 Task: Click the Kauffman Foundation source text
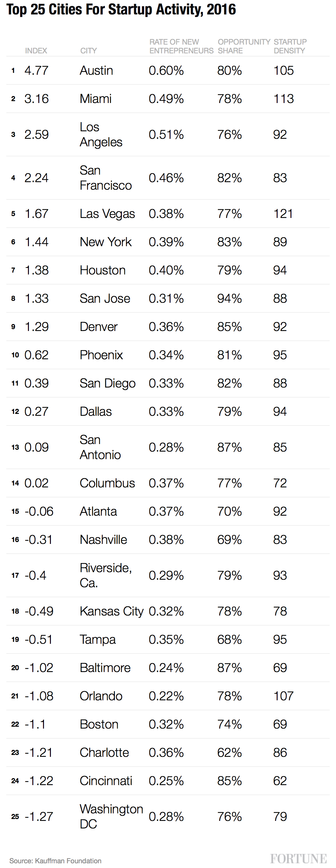coord(55,860)
